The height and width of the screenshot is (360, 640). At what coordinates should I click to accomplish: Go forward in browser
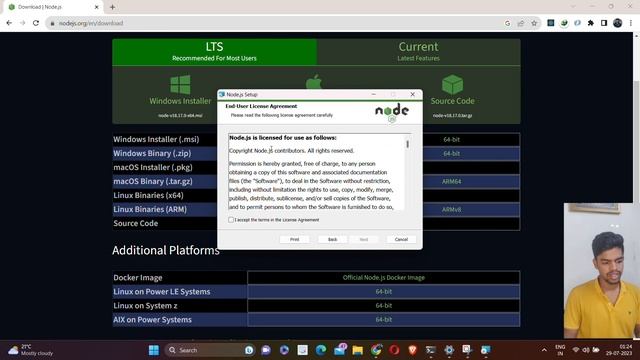click(x=22, y=23)
